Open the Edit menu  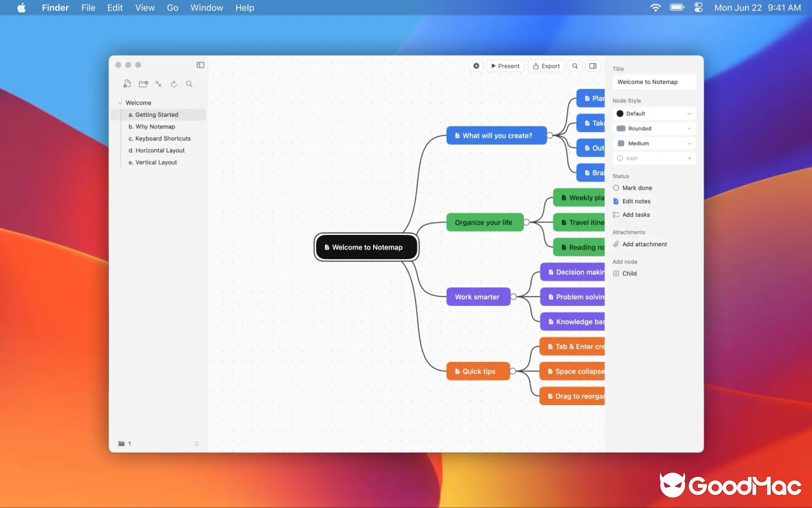point(115,8)
